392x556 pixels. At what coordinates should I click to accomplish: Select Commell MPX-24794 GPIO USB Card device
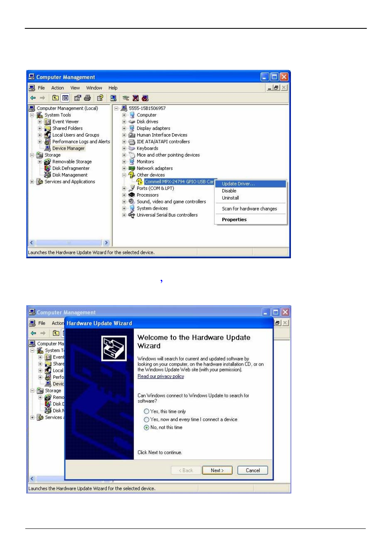click(179, 182)
